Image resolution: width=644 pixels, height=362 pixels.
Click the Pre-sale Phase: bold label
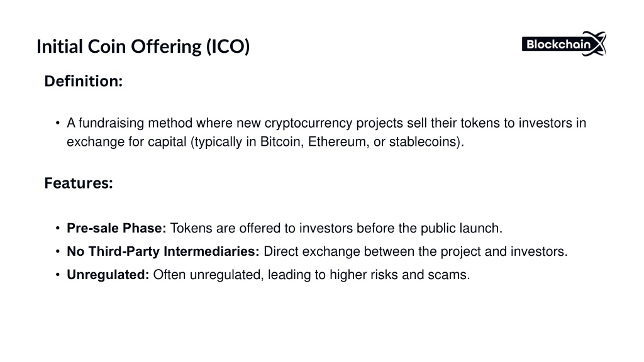[116, 228]
